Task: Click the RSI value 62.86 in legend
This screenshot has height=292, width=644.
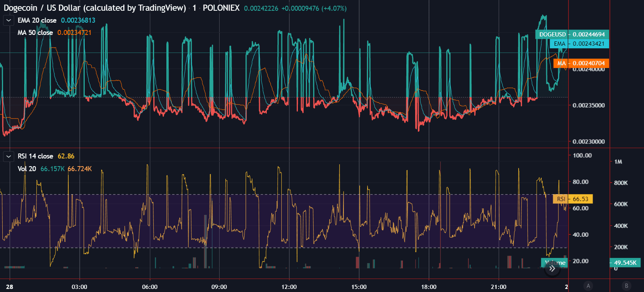Action: 66,156
